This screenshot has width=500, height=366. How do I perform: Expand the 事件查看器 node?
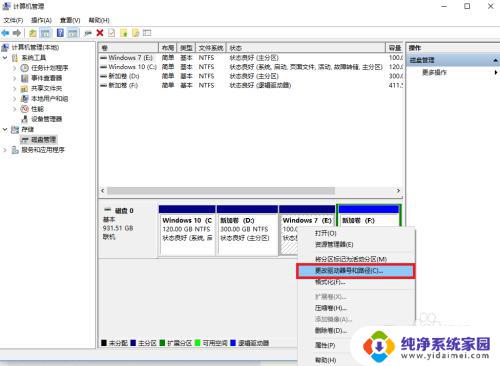pos(14,78)
